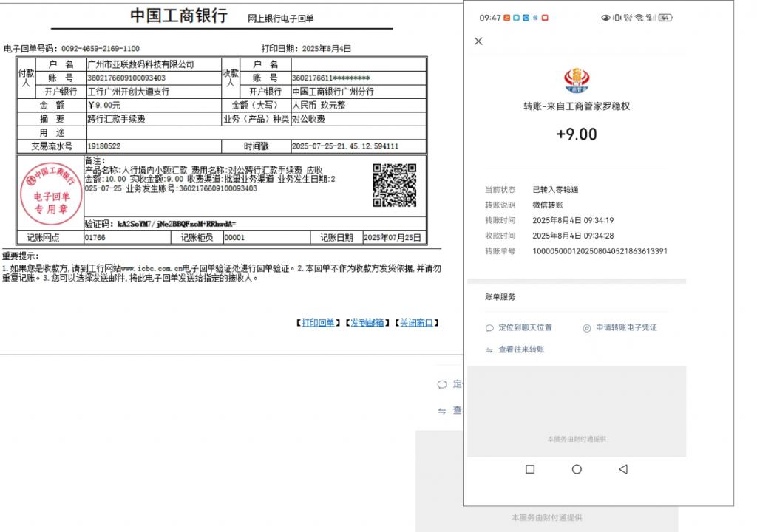757x532 pixels.
Task: Click the chat bubble icon beside 定位到聊天位置
Action: coord(489,328)
